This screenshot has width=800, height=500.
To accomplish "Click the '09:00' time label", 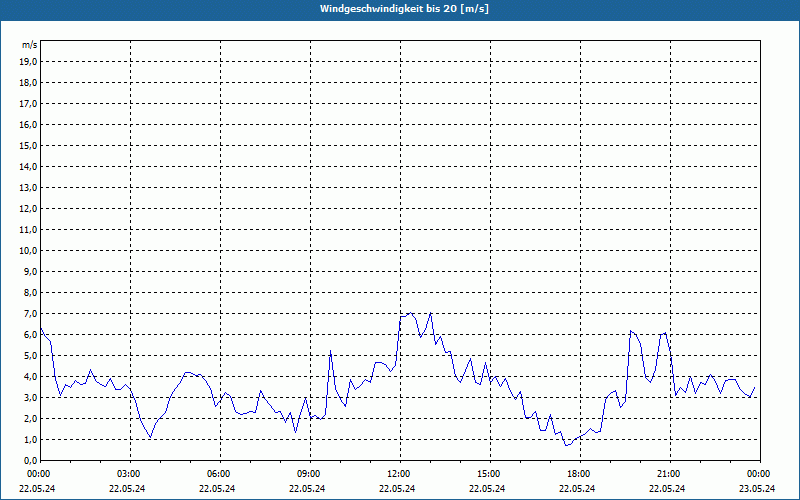I will pos(309,474).
